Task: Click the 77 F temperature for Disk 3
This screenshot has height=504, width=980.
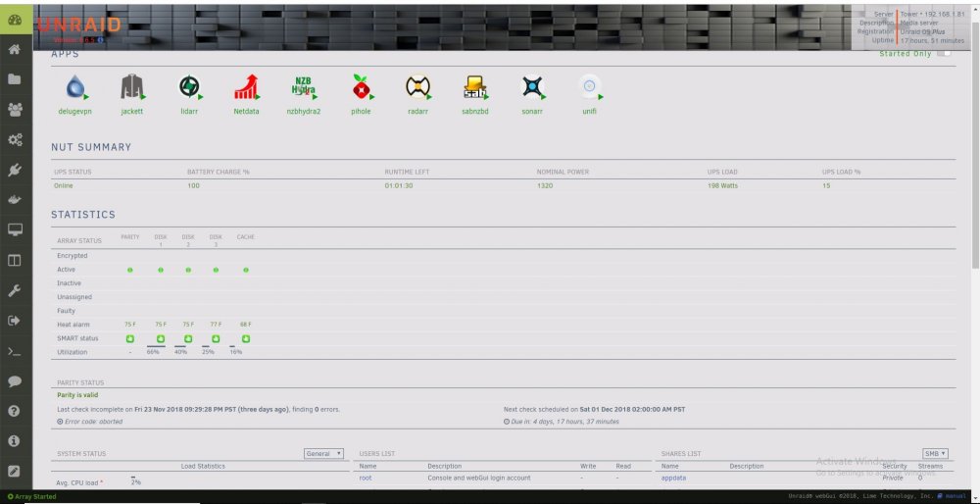Action: (216, 325)
